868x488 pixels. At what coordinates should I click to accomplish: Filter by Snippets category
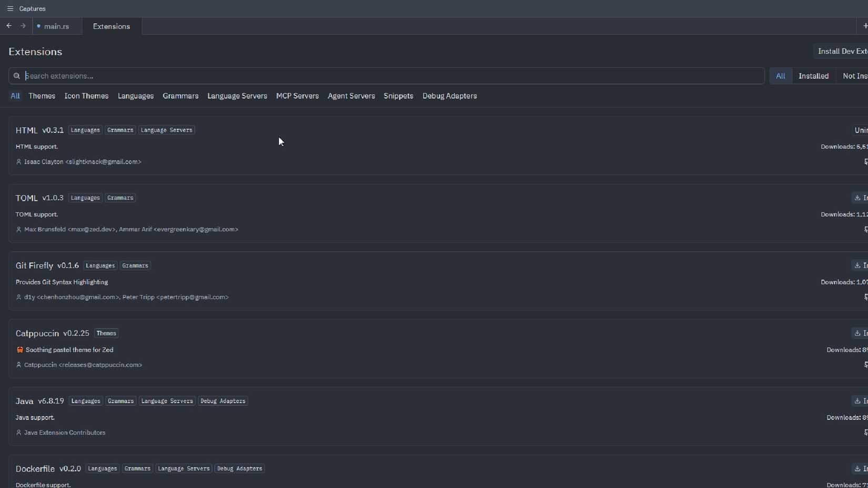[398, 96]
